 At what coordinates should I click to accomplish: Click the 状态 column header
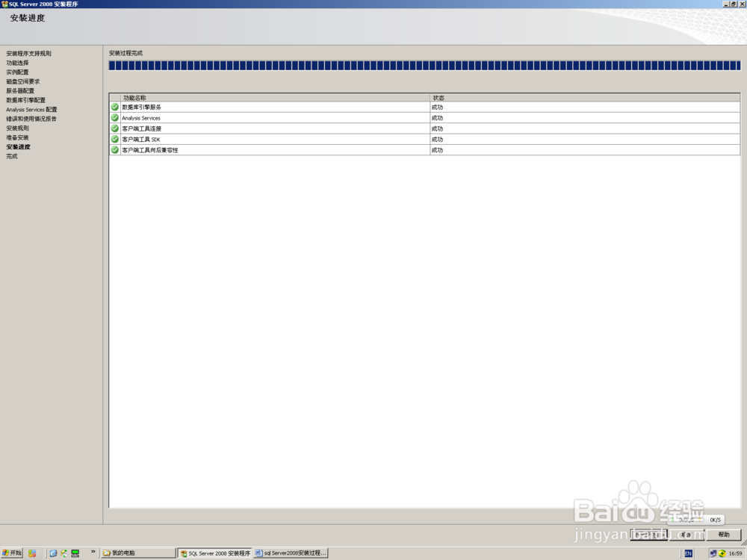[x=585, y=98]
